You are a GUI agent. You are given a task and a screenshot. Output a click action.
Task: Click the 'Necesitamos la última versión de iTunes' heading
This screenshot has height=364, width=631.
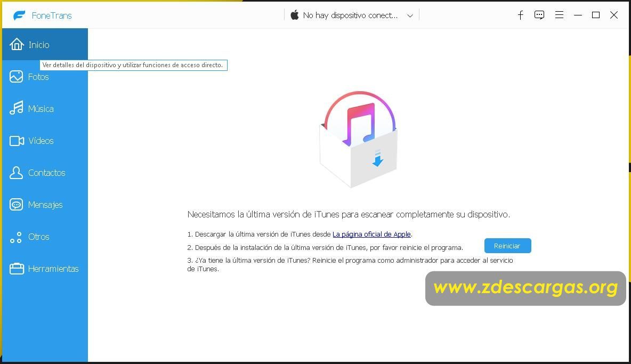349,214
